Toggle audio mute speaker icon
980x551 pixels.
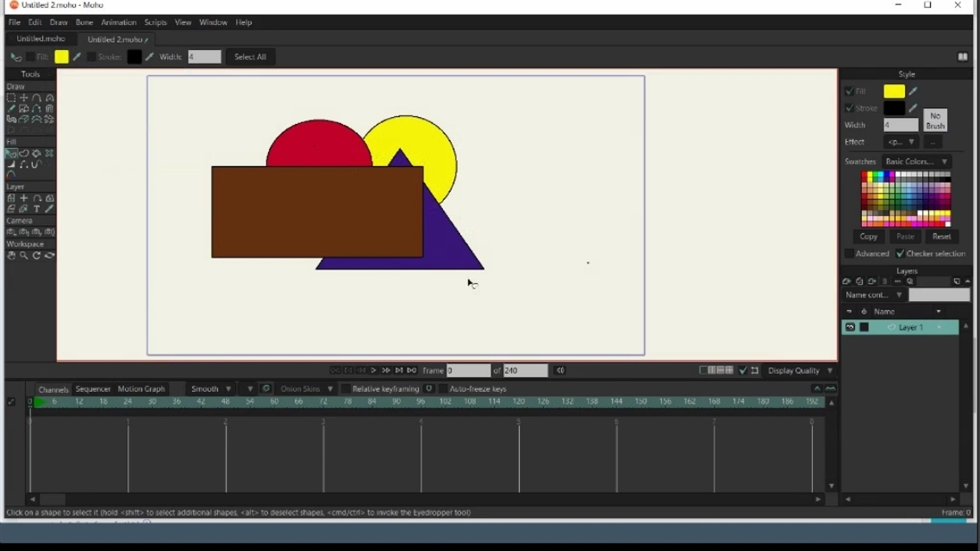pos(560,370)
